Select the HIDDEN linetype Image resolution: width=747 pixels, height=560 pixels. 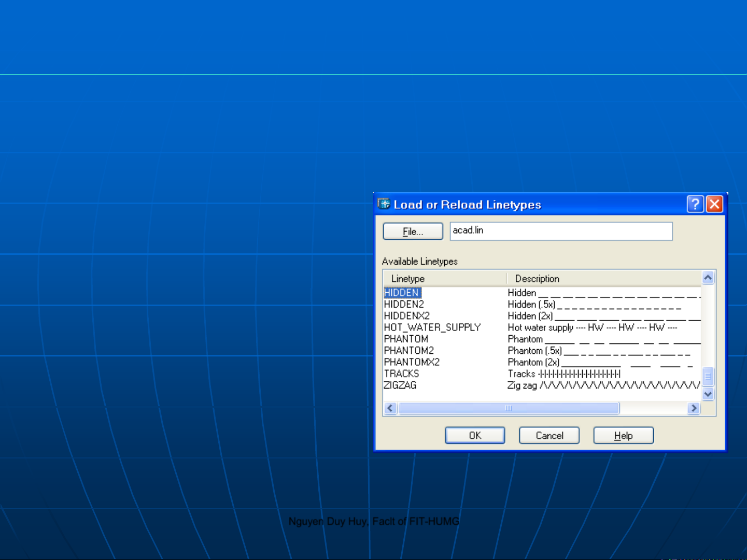click(401, 293)
